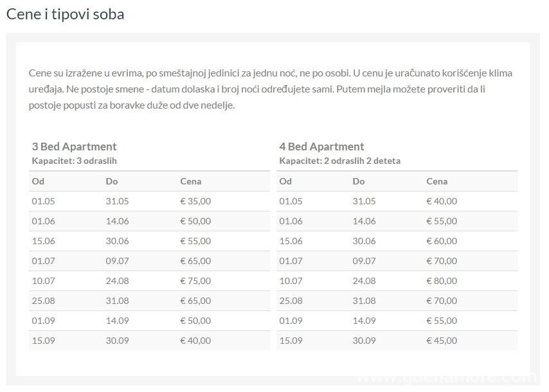Click the 3 Bed Apartment "Cena" column header
Screen dimensions: 549x392
point(192,181)
